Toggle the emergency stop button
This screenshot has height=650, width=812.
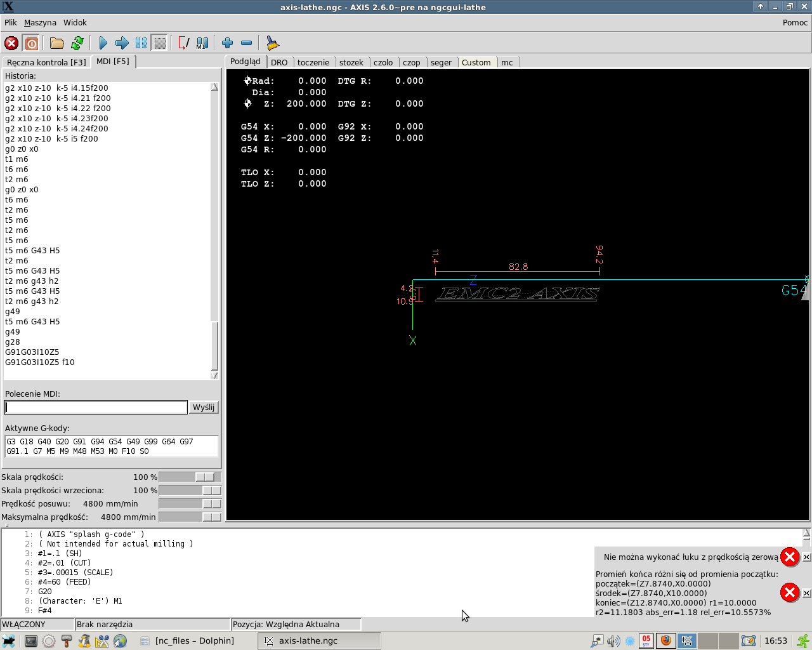tap(11, 43)
